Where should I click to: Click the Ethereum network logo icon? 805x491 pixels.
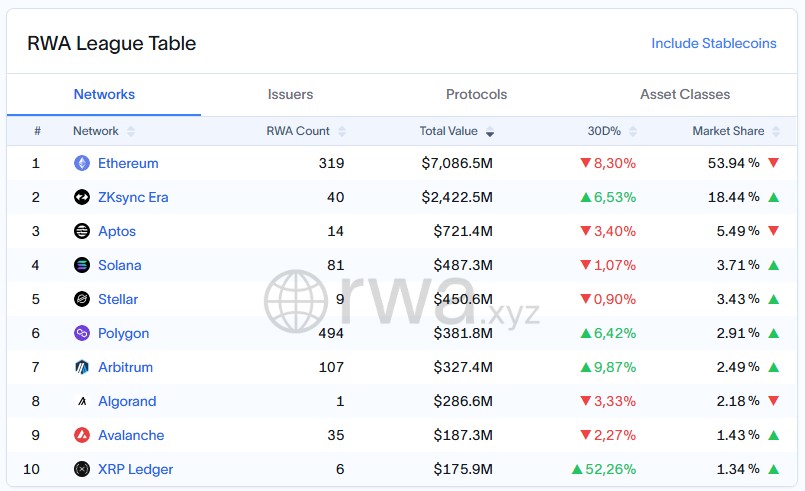tap(82, 163)
